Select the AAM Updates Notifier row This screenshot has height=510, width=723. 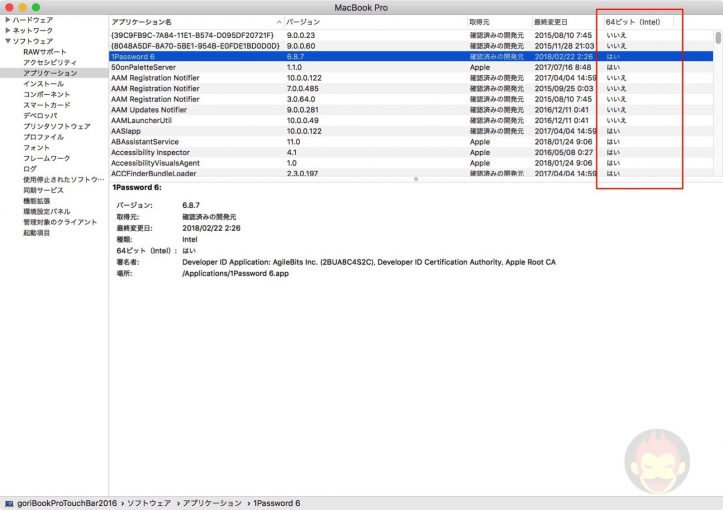(411, 109)
